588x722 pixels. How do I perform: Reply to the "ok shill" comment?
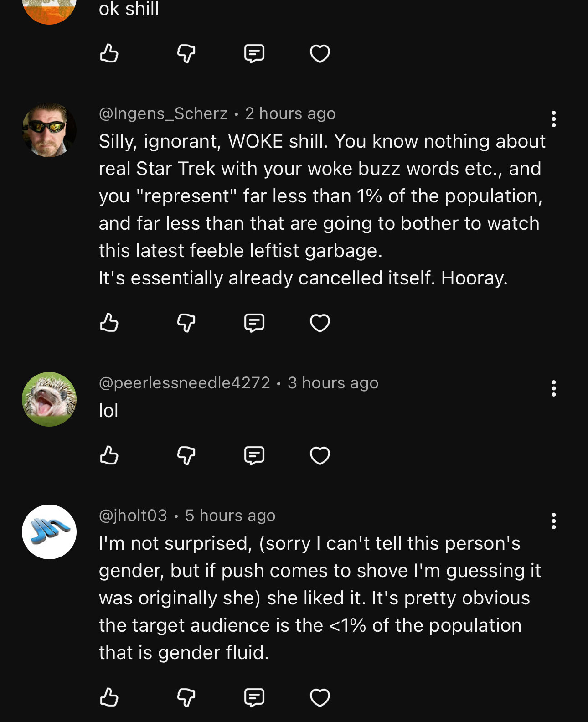click(254, 53)
